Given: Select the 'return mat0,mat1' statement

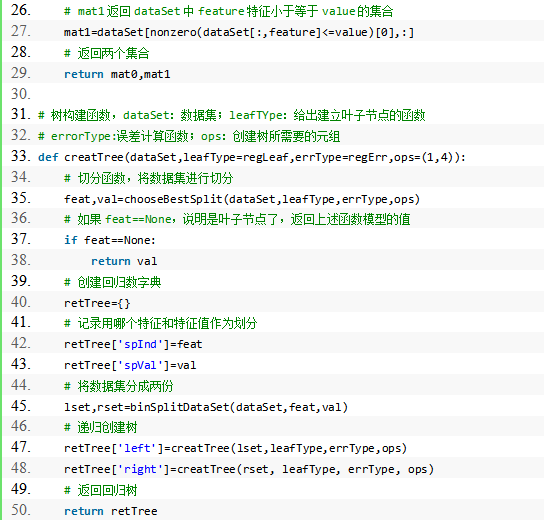Looking at the screenshot, I should pyautogui.click(x=117, y=74).
